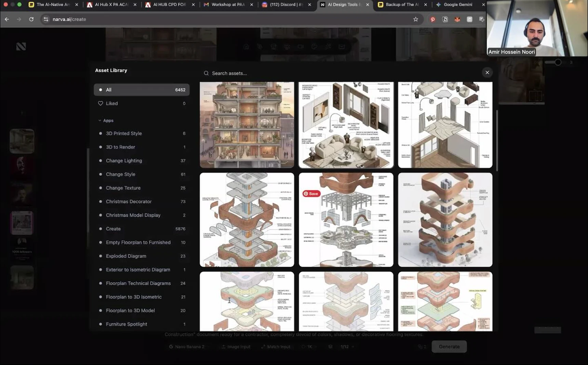Close the Asset Library dialog
This screenshot has height=365, width=588.
487,72
